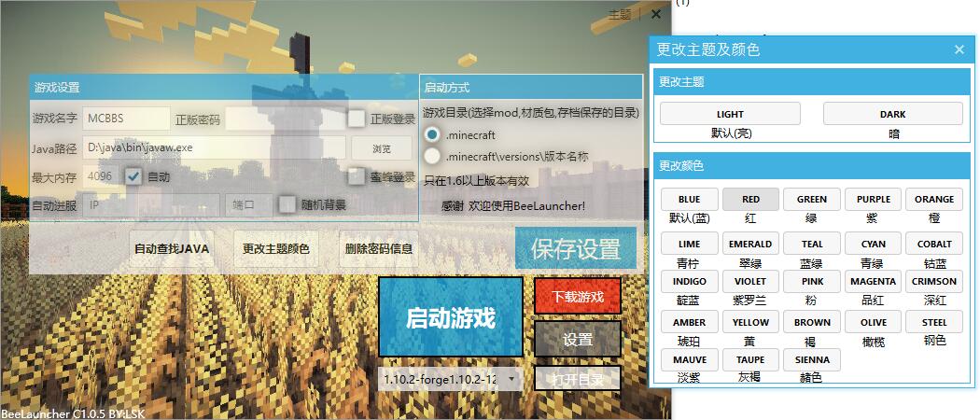Launch with the 启动游戏 button
Viewport: 980px width, 420px height.
(x=451, y=317)
